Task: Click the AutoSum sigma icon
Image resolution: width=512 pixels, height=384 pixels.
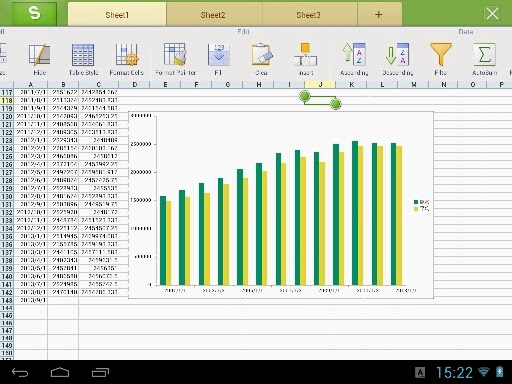Action: (484, 54)
